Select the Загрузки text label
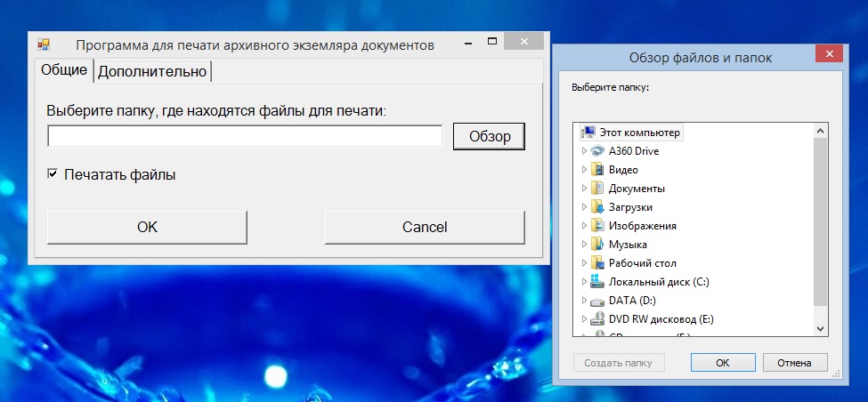 pos(630,207)
